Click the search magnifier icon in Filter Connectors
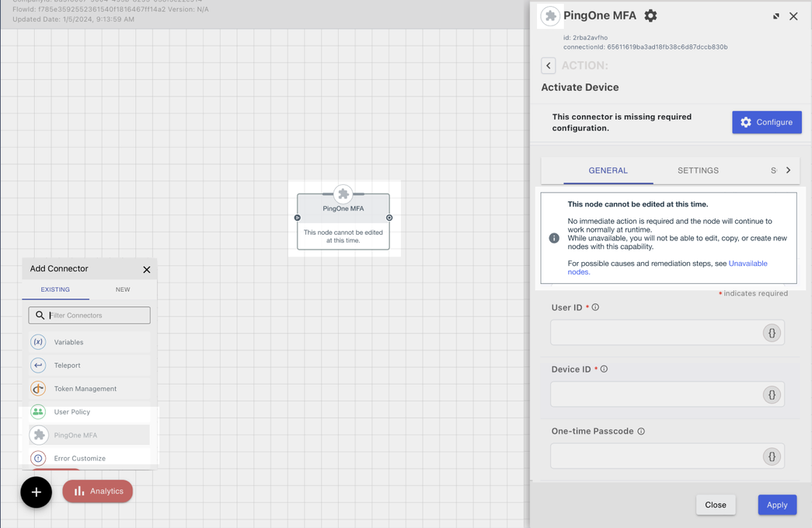 tap(40, 315)
